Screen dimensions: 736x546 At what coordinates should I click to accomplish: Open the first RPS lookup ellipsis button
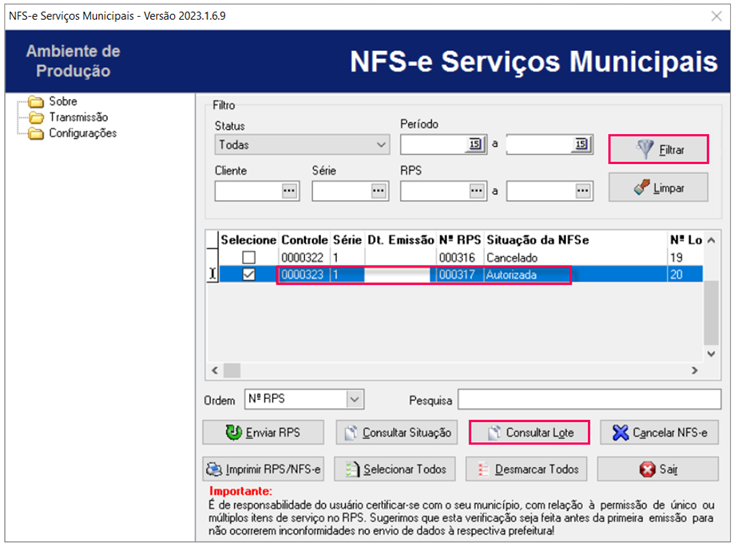[x=475, y=190]
